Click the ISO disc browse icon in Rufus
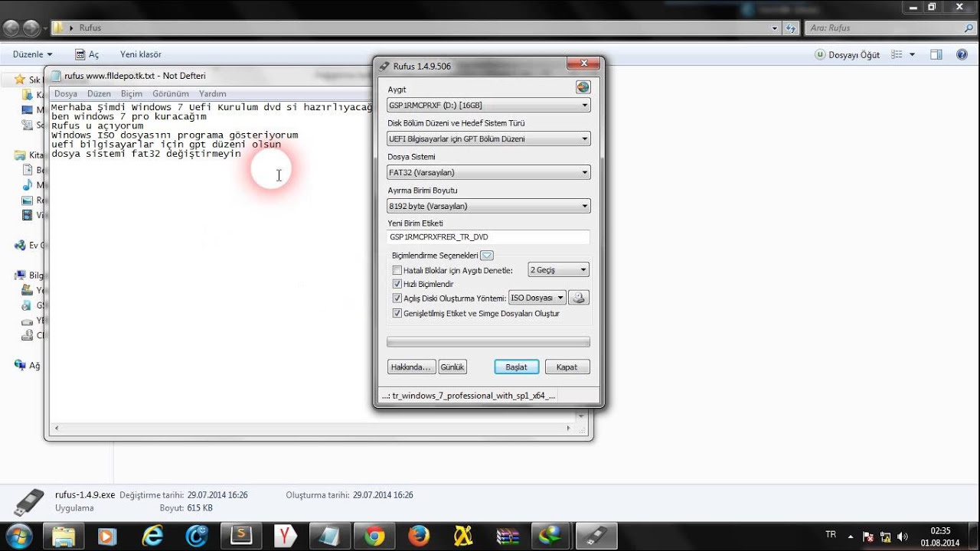The height and width of the screenshot is (551, 980). pos(580,298)
